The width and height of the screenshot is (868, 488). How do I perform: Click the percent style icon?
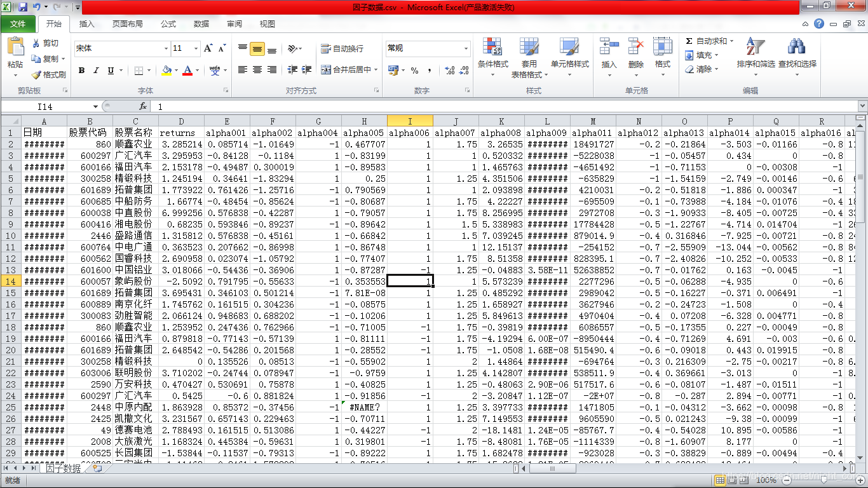[414, 70]
